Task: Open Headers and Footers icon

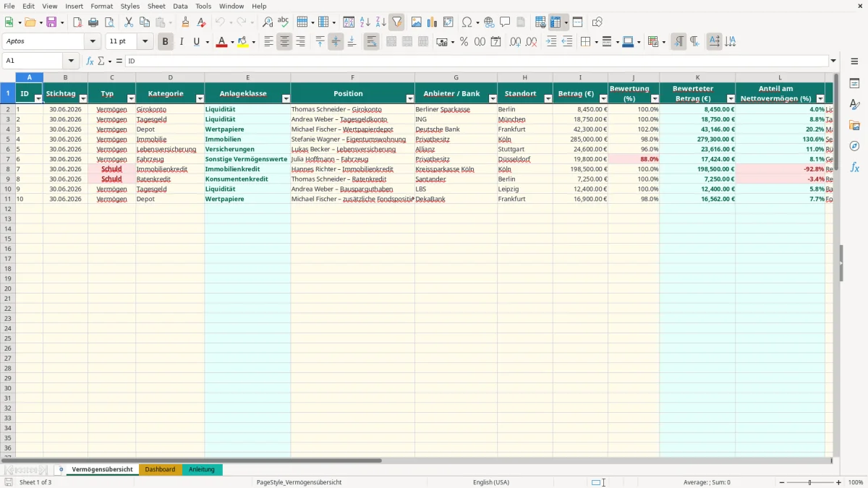Action: pos(521,22)
